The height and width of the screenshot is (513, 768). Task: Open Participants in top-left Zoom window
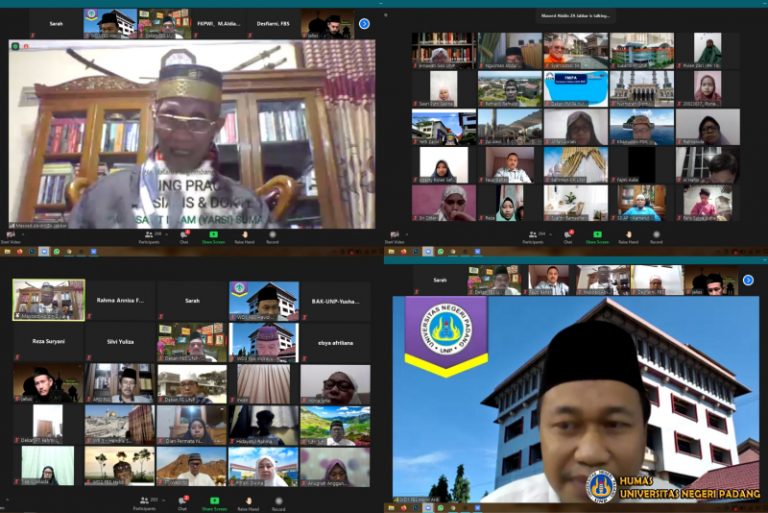(x=148, y=237)
